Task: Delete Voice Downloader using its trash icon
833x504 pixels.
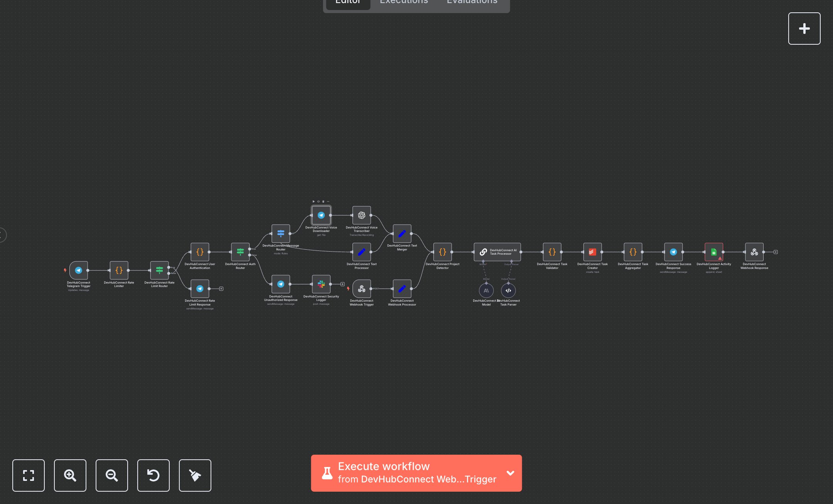Action: [x=324, y=202]
